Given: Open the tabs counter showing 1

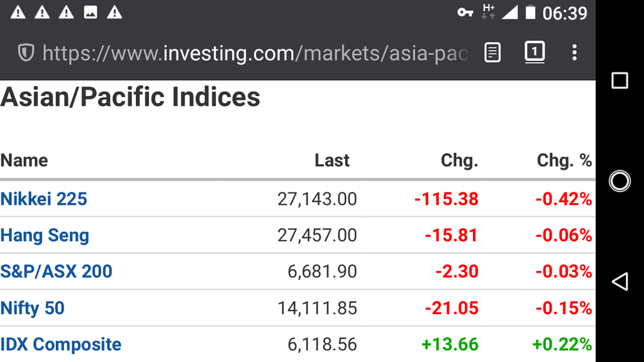Looking at the screenshot, I should pyautogui.click(x=535, y=52).
